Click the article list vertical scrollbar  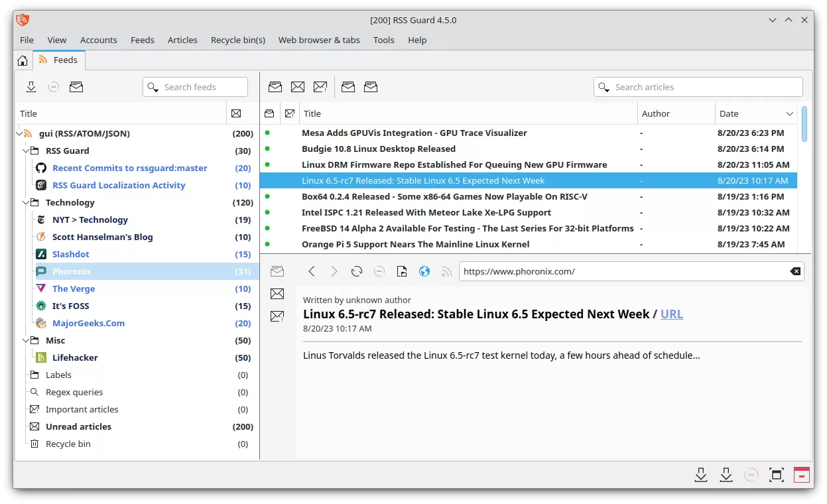(804, 125)
